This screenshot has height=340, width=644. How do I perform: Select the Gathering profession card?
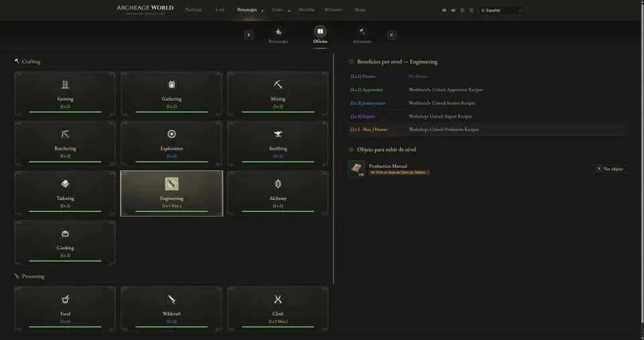coord(171,94)
